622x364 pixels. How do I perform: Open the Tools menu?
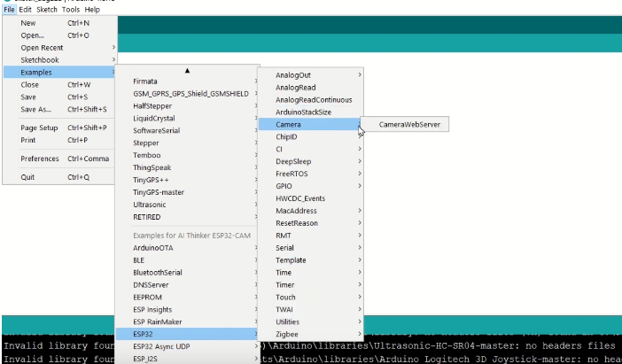coord(71,10)
